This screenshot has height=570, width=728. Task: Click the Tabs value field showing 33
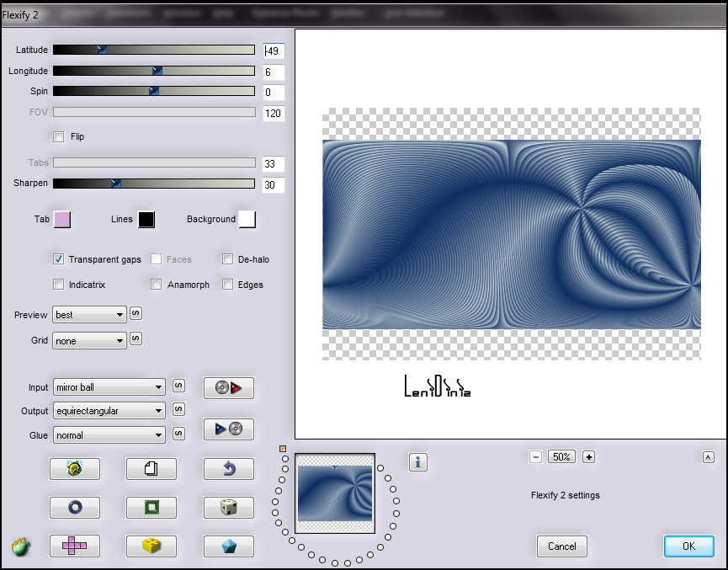point(274,164)
